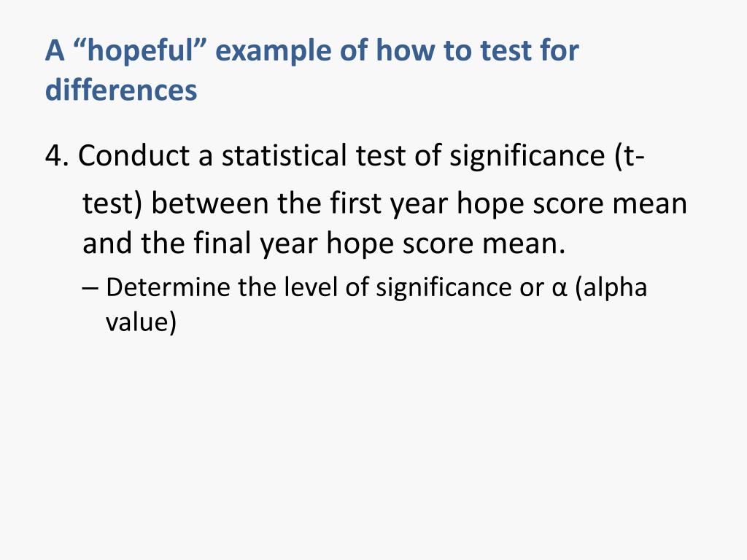Screen dimensions: 747x560
Task: Select the word "Conduct" in step four
Action: [134, 155]
